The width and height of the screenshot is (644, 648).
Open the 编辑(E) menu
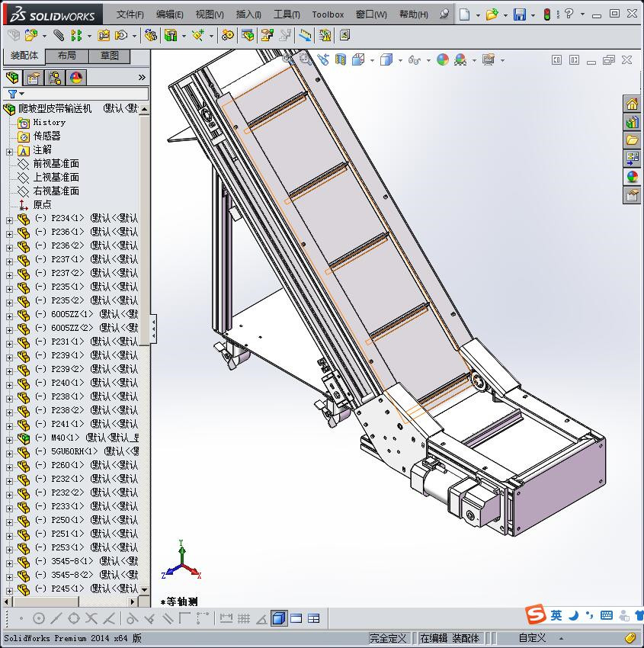169,14
